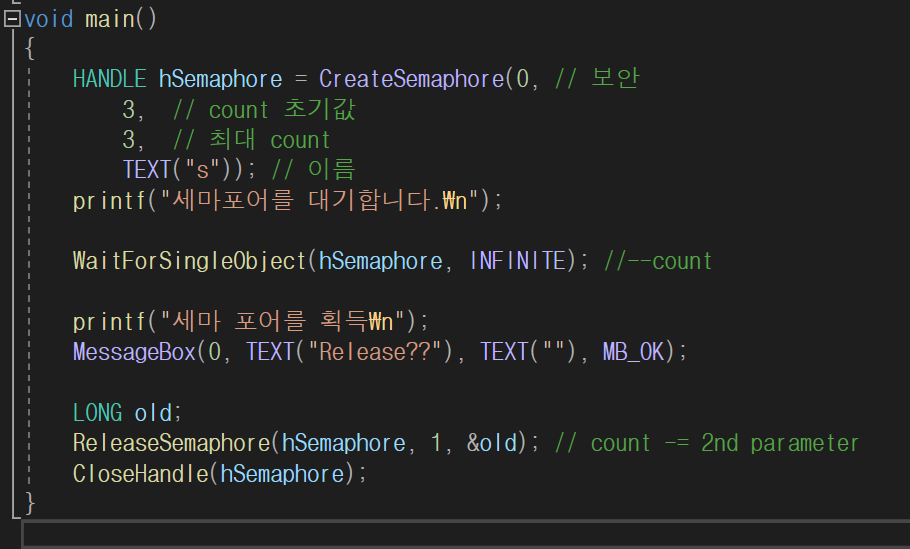Click the '&old' argument

pyautogui.click(x=492, y=443)
